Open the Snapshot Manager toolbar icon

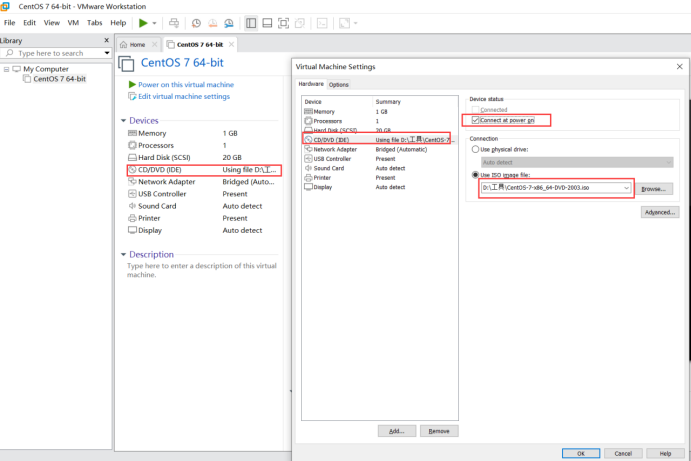pyautogui.click(x=229, y=22)
